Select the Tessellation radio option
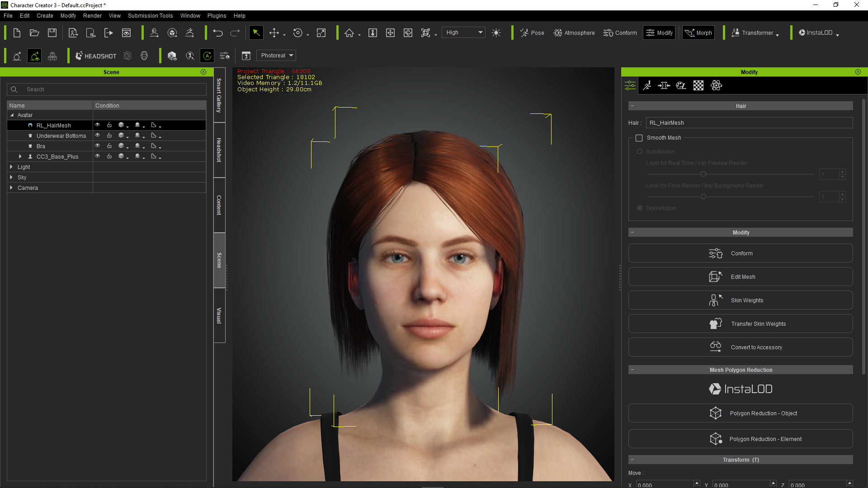The width and height of the screenshot is (868, 488). tap(640, 208)
